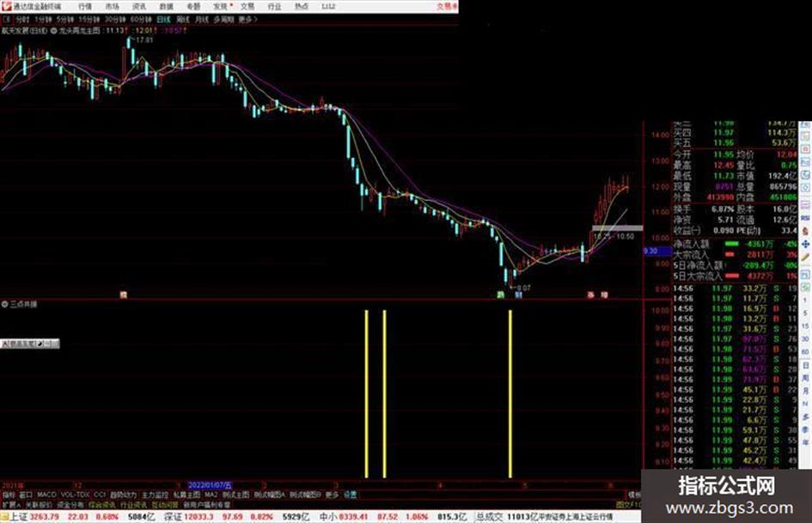Screen dimensions: 812x523
Task: Open 设置 in the indicator tab bar
Action: click(x=350, y=495)
